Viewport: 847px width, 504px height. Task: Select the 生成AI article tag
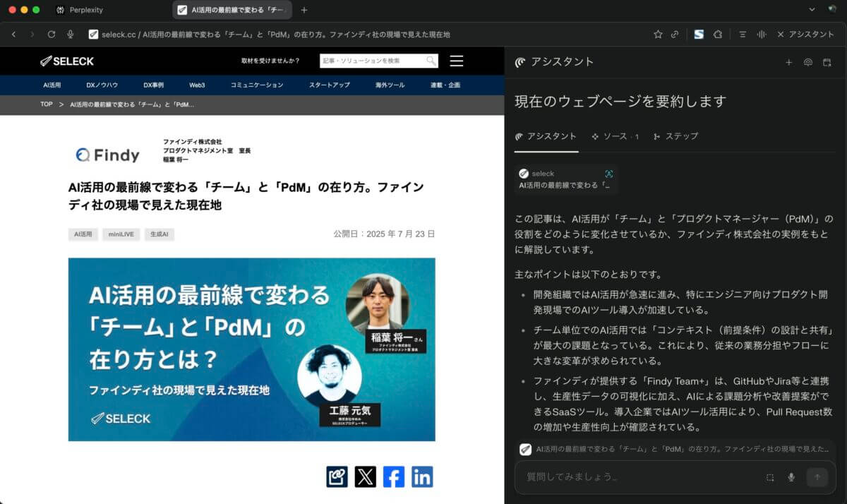[x=159, y=234]
